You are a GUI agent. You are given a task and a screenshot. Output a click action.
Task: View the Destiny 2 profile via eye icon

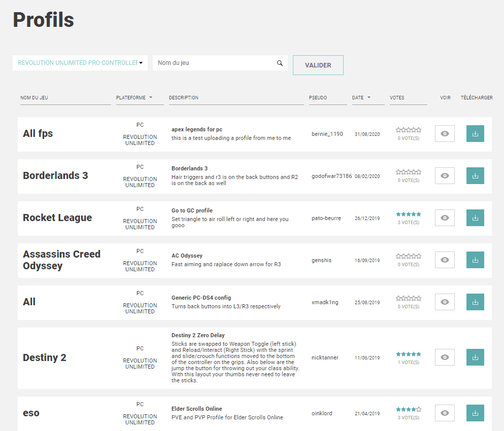pos(445,357)
